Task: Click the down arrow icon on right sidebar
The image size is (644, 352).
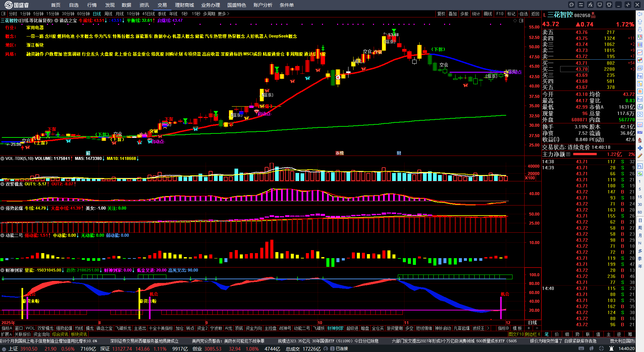Action: 640,30
